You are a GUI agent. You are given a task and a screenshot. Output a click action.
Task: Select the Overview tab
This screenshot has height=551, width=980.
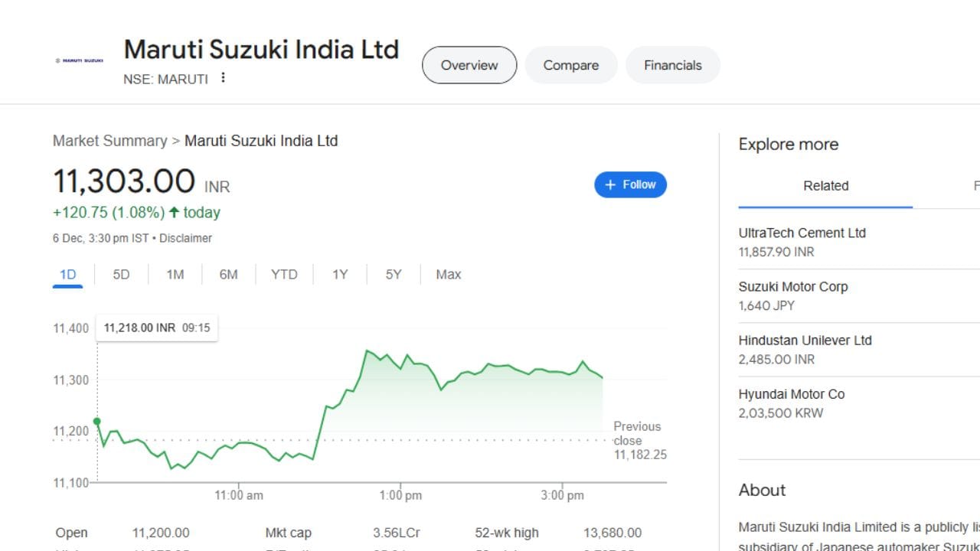469,65
